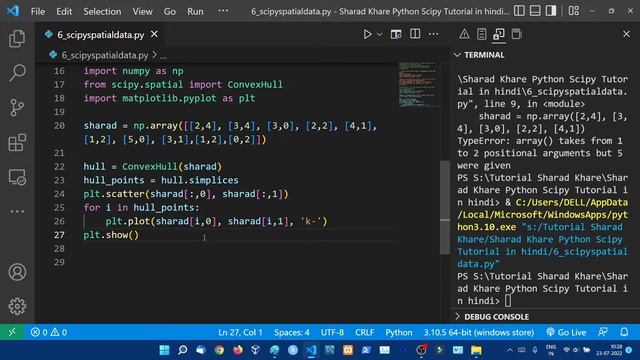This screenshot has height=360, width=640.
Task: Select the 6_scipyspatialdata.py editor tab
Action: [100, 35]
